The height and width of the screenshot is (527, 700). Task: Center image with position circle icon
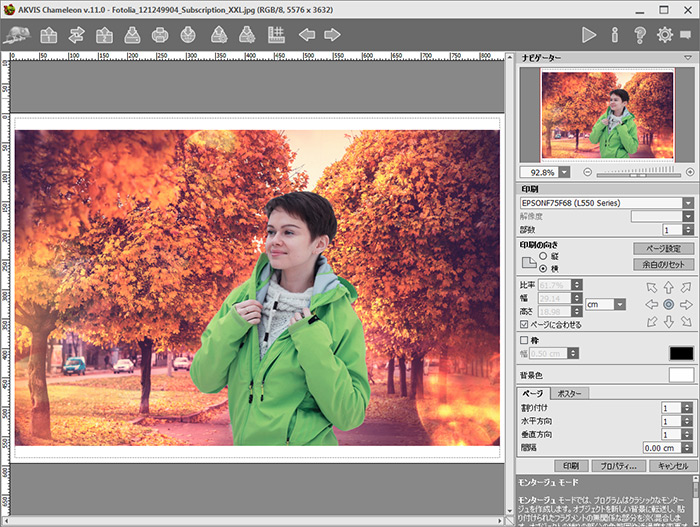click(x=668, y=305)
